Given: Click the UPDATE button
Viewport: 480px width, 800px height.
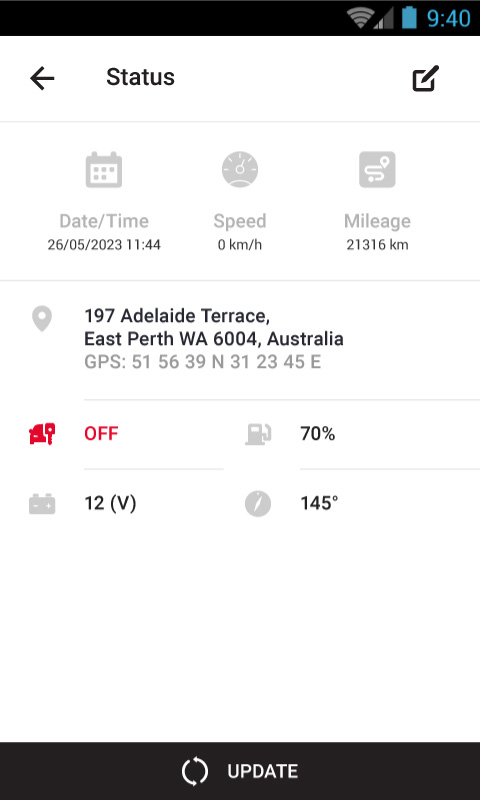Looking at the screenshot, I should coord(240,771).
